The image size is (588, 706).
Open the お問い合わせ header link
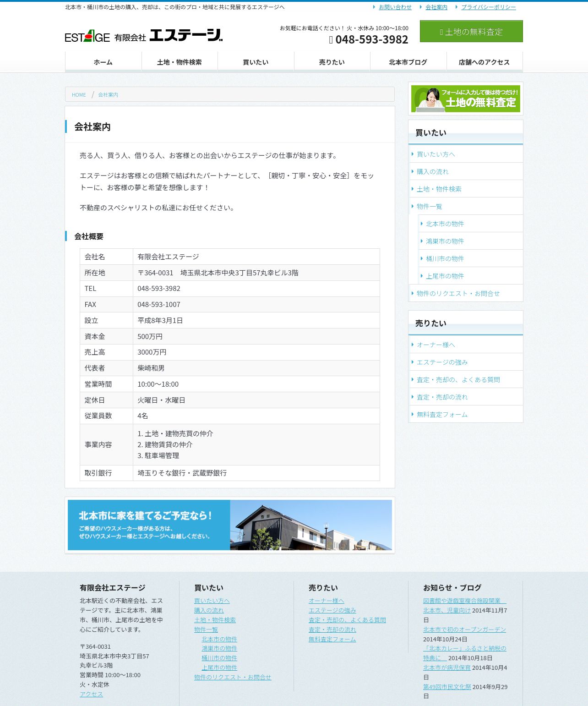pos(395,7)
